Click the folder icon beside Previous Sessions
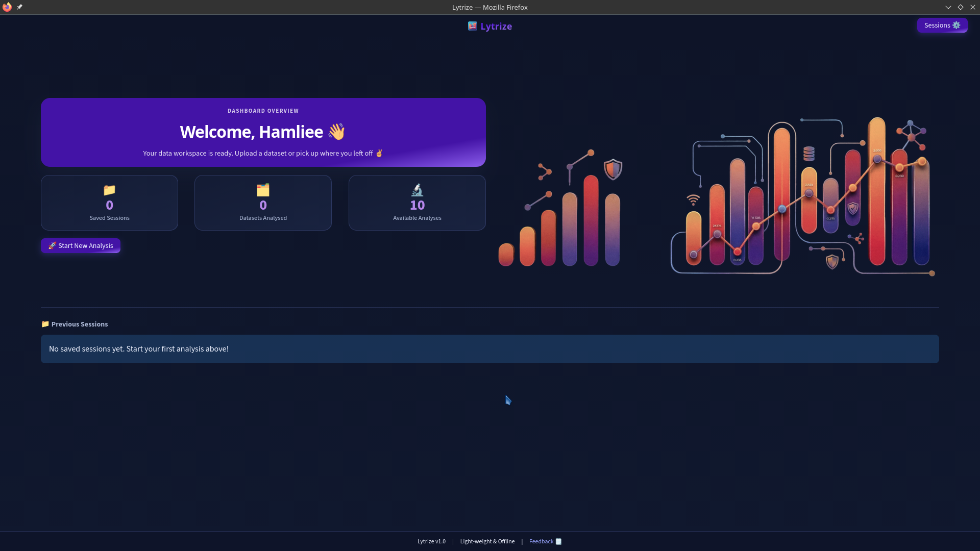980x551 pixels. (x=45, y=324)
